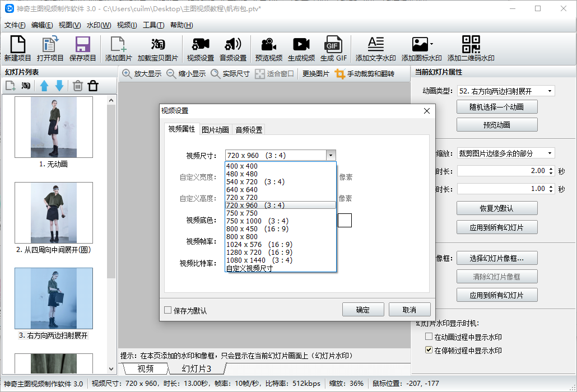This screenshot has height=392, width=577.
Task: Click 更换图片 to replace the image
Action: click(x=315, y=73)
